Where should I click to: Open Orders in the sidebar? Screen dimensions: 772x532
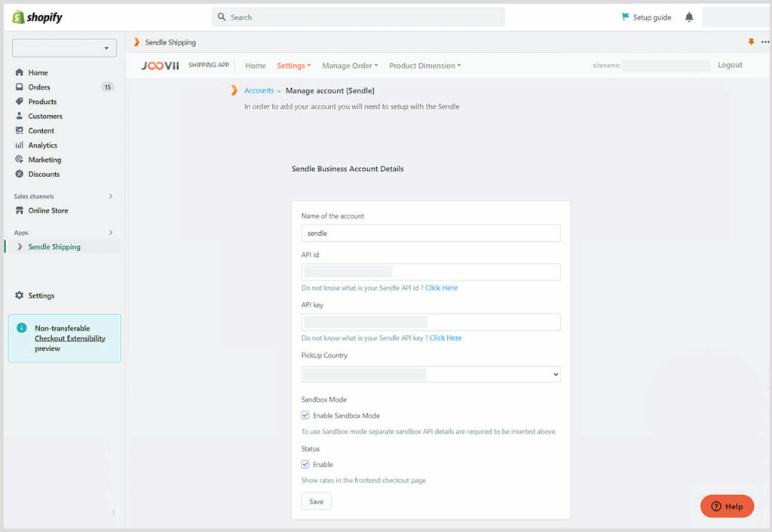[39, 87]
